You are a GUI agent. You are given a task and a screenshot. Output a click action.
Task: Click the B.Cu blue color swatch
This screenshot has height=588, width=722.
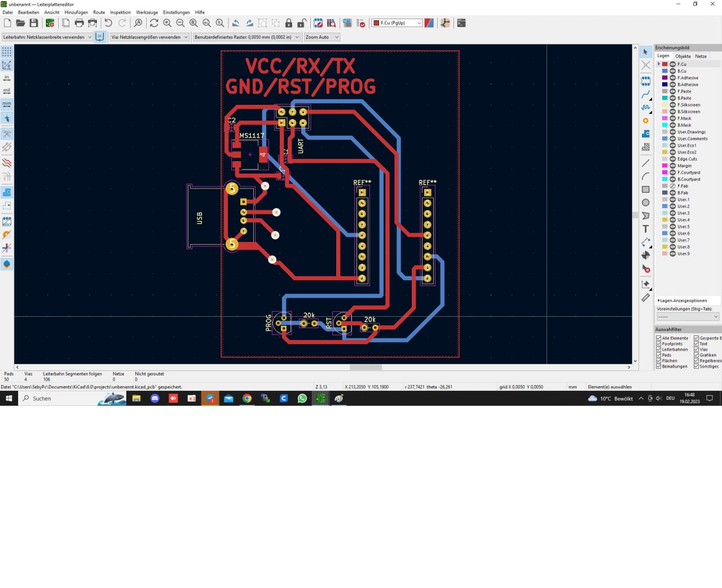pos(665,71)
